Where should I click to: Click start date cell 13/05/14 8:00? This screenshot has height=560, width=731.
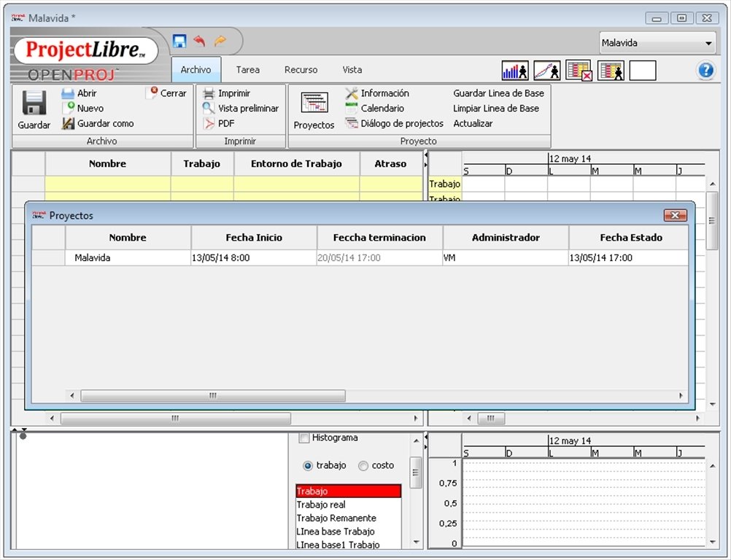point(254,257)
